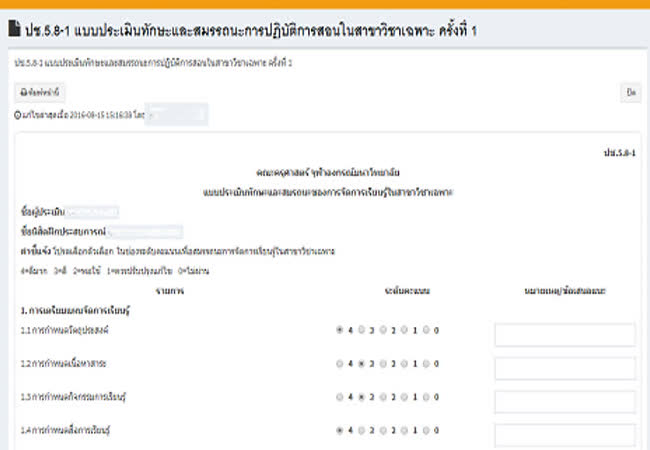Viewport: 650px width, 450px height.
Task: Select score 0 for item 1.1
Action: [427, 329]
